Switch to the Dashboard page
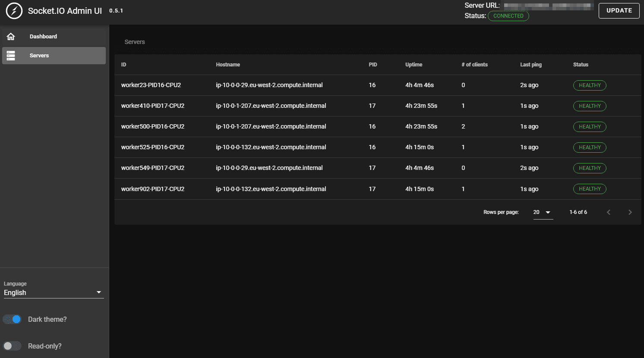 click(x=43, y=36)
